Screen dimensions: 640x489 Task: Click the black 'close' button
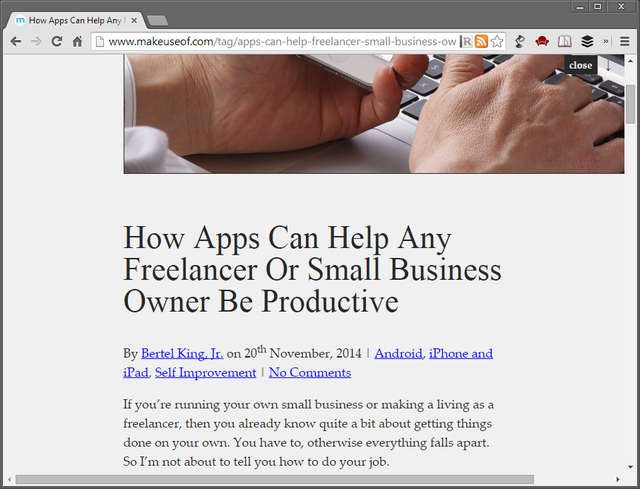coord(580,65)
